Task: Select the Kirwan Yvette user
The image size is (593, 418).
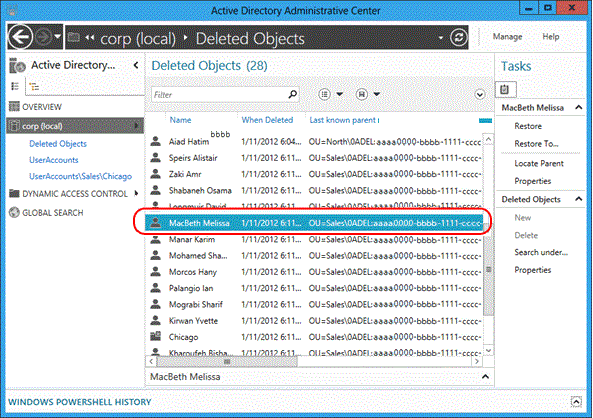Action: tap(315, 321)
